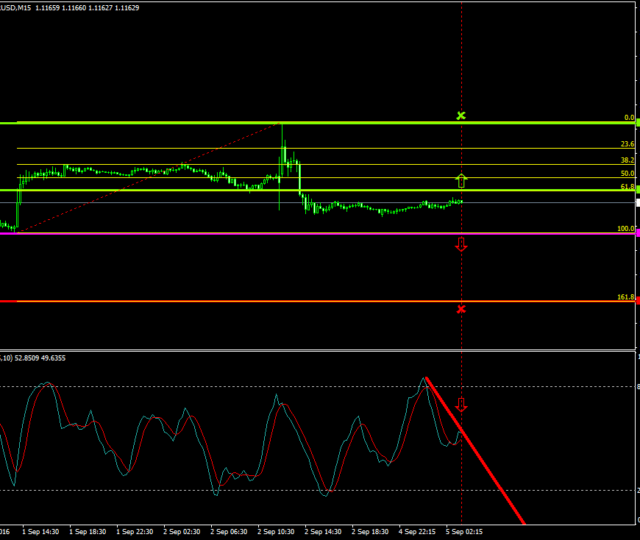Click the white current price marker on axis
The height and width of the screenshot is (540, 640).
tap(637, 202)
